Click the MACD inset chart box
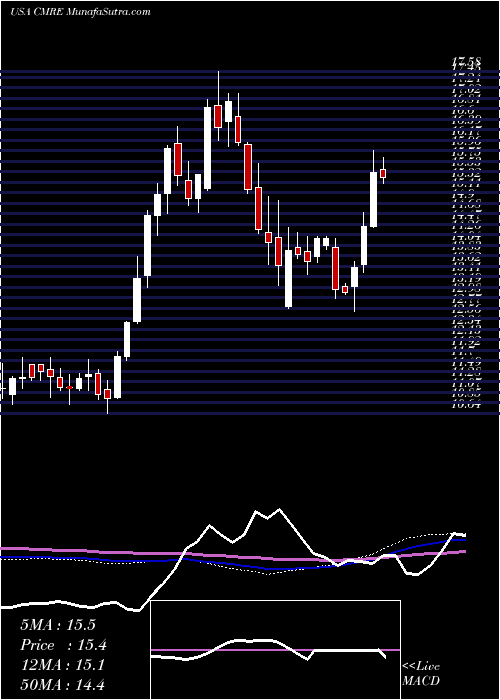 276,650
